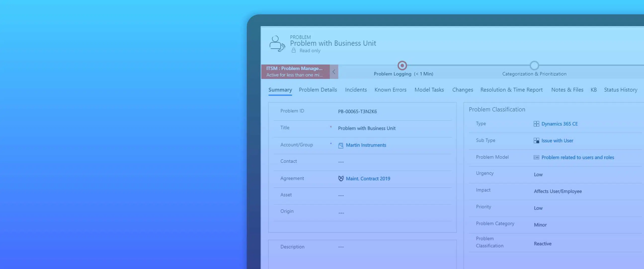Viewport: 644px width, 269px height.
Task: Click the Problem Model record icon
Action: [536, 158]
